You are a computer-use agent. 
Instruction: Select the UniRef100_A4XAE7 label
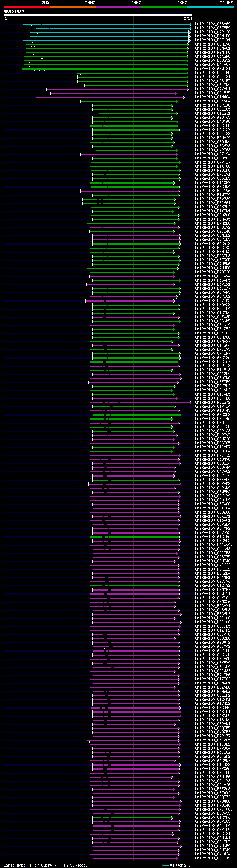point(213,761)
